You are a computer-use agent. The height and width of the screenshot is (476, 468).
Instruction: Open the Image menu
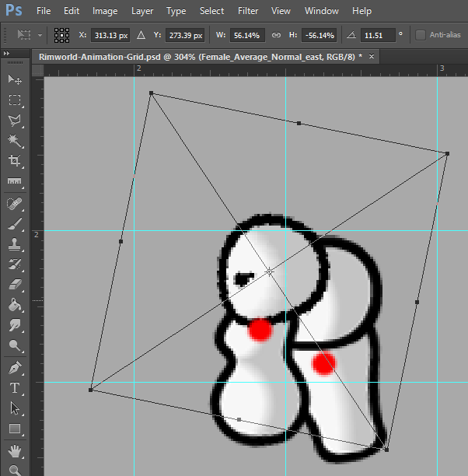pyautogui.click(x=105, y=11)
